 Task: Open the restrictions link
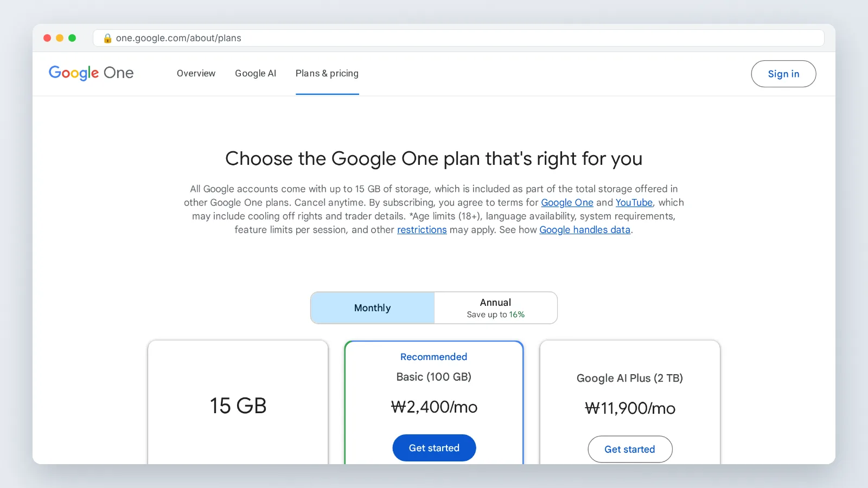coord(422,230)
